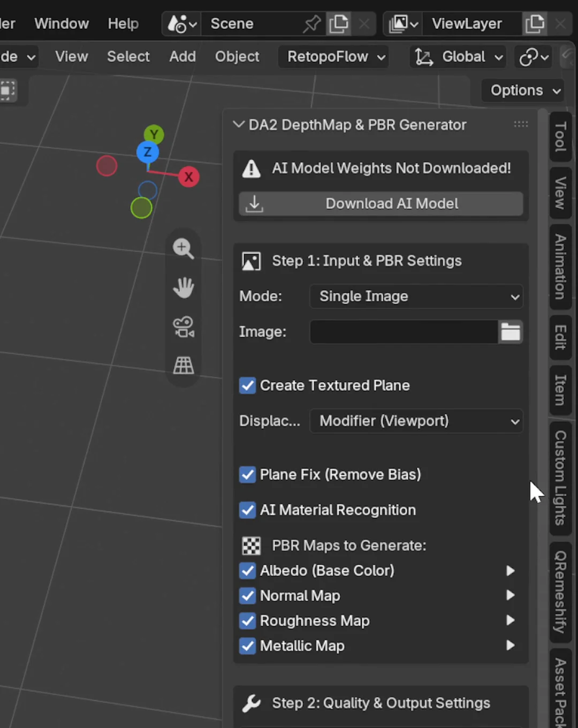Collapse the DA2 DepthMap & PBR Generator panel
The height and width of the screenshot is (728, 578).
point(239,125)
